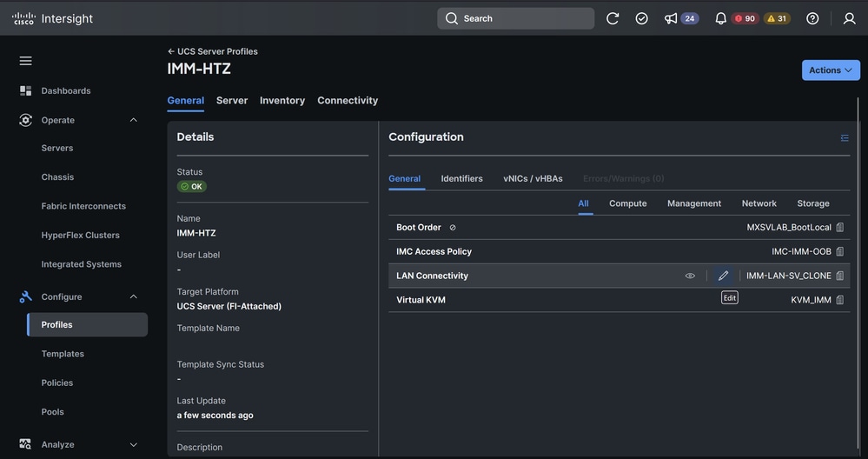Open HyperFlex Clusters in the sidebar
Screen dimensions: 868x459
80,236
